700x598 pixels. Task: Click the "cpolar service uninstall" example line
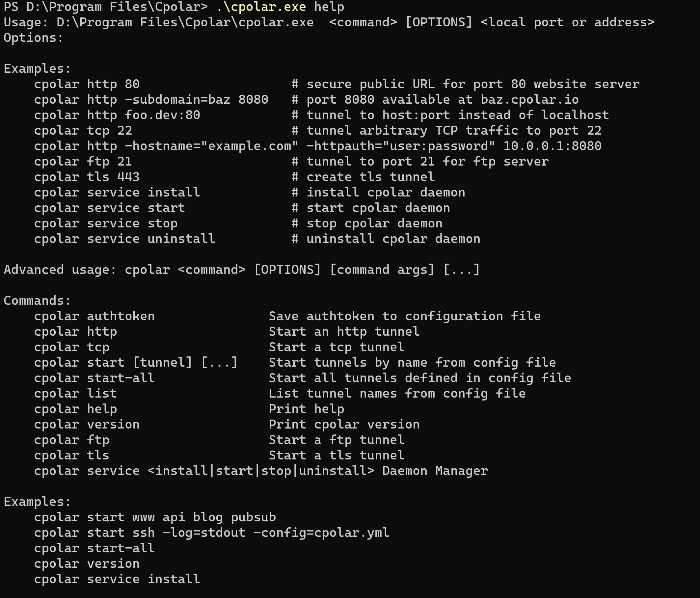124,239
